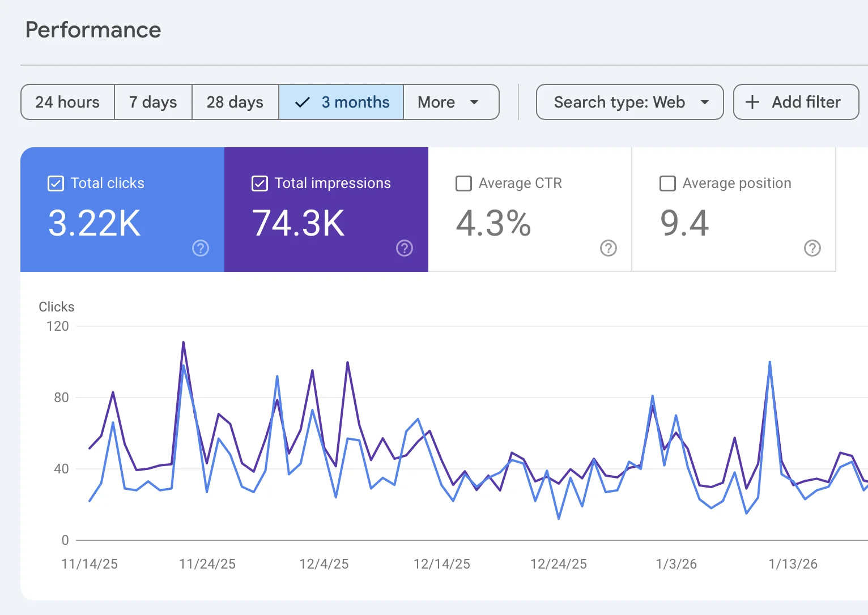Open the Average CTR help icon

608,248
